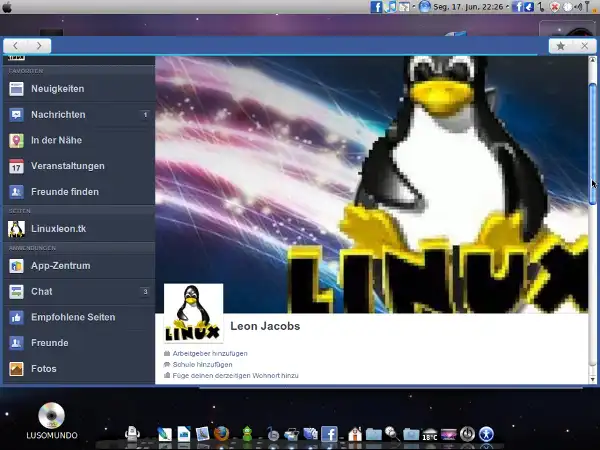600x450 pixels.
Task: Click the Facebook icon in the dock
Action: (x=329, y=434)
